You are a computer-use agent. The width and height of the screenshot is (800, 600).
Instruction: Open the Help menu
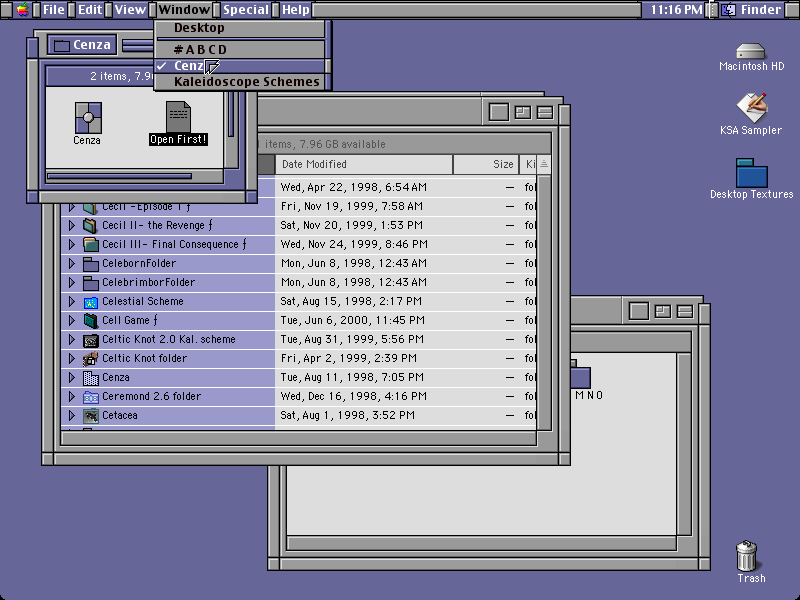tap(295, 9)
